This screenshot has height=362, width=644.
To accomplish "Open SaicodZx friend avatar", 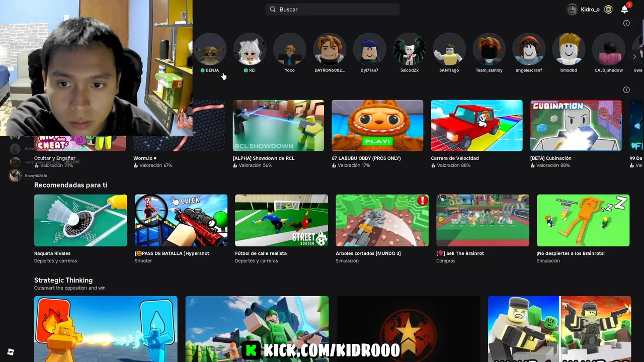I will 409,49.
